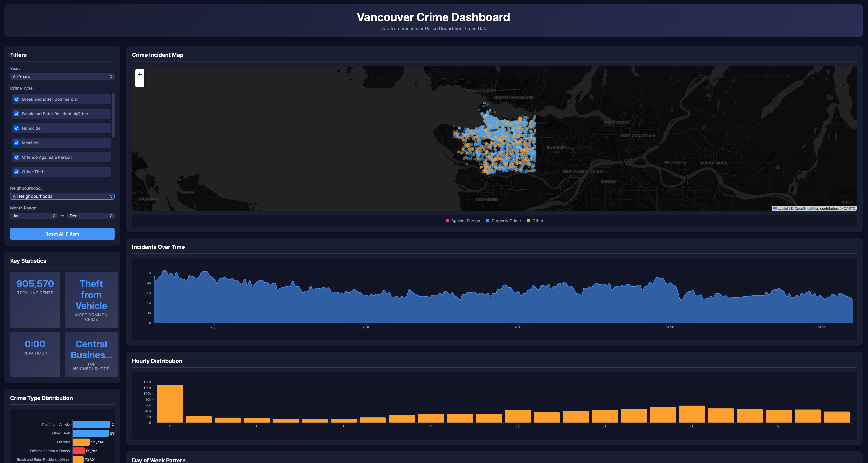Uncheck the Mischief filter

click(17, 143)
